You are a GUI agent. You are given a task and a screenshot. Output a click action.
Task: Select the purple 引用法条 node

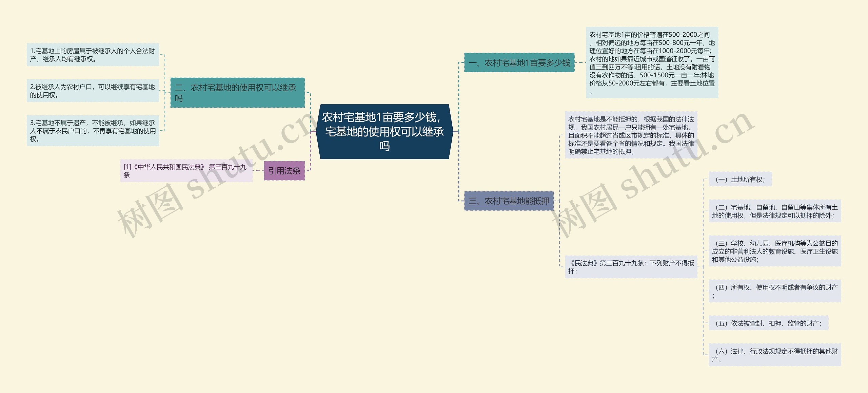pyautogui.click(x=284, y=171)
